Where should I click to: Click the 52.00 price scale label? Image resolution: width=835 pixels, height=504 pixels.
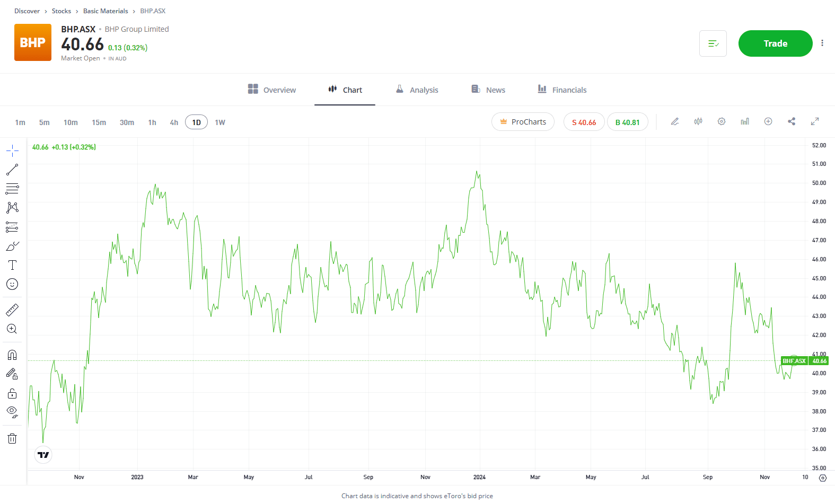pos(819,145)
